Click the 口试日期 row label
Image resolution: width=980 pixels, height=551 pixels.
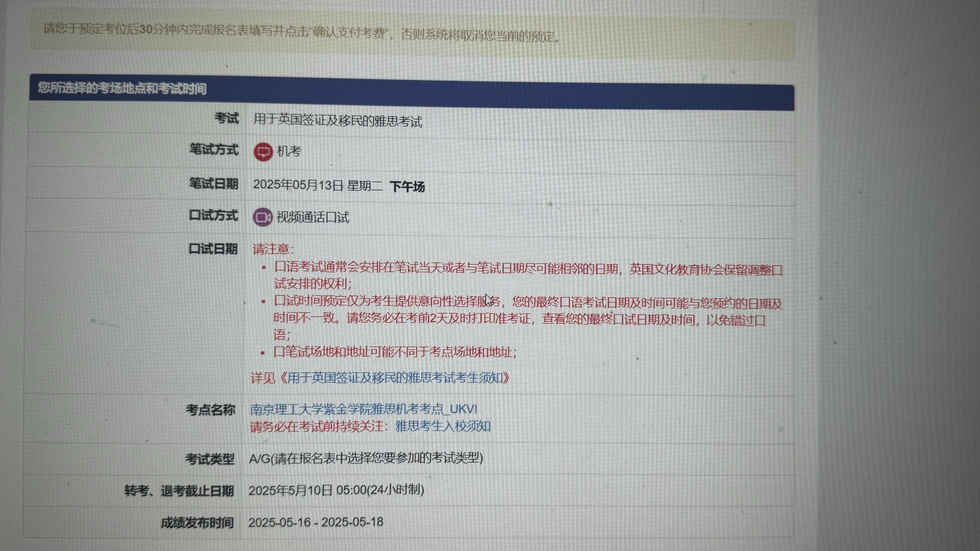click(213, 249)
